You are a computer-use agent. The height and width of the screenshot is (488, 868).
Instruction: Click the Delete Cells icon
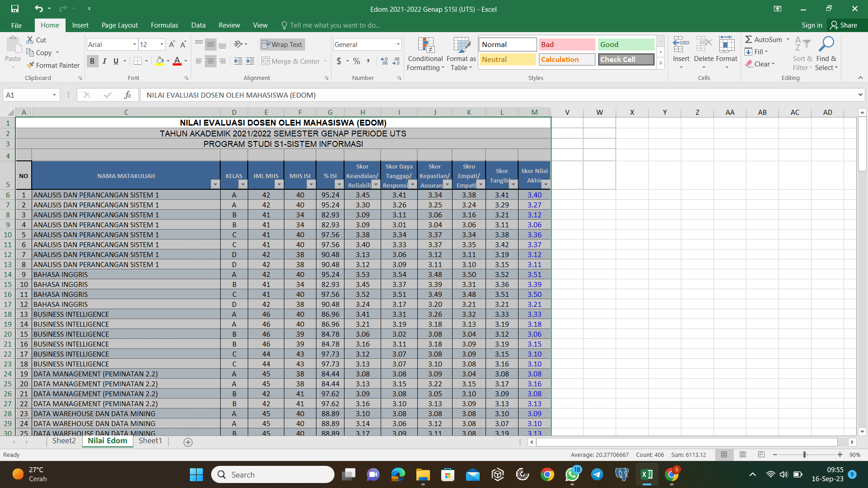click(x=704, y=45)
